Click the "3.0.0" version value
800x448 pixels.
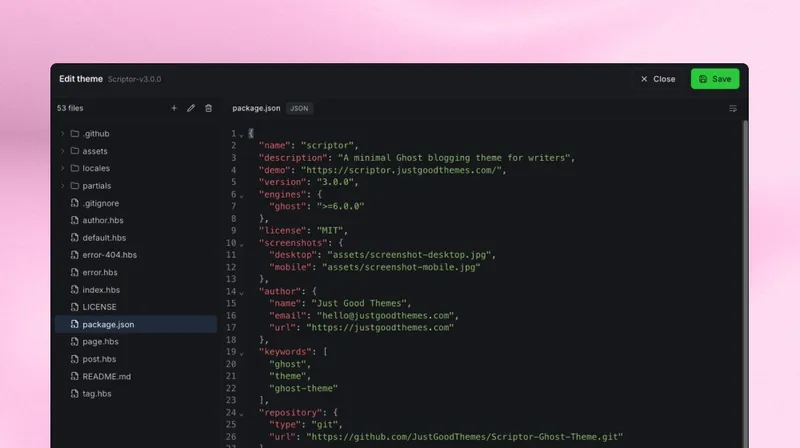335,182
